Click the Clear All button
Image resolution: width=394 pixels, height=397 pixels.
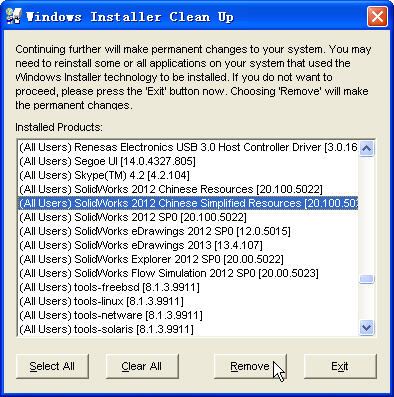click(142, 366)
